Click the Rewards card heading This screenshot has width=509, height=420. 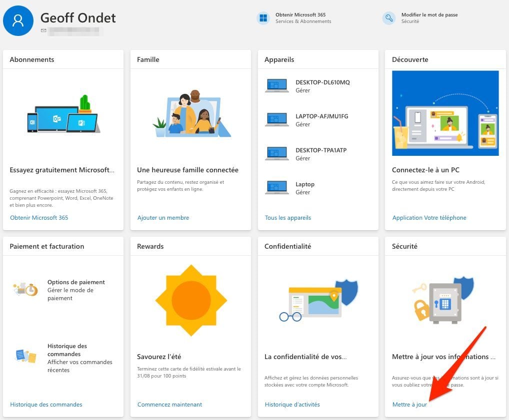150,246
